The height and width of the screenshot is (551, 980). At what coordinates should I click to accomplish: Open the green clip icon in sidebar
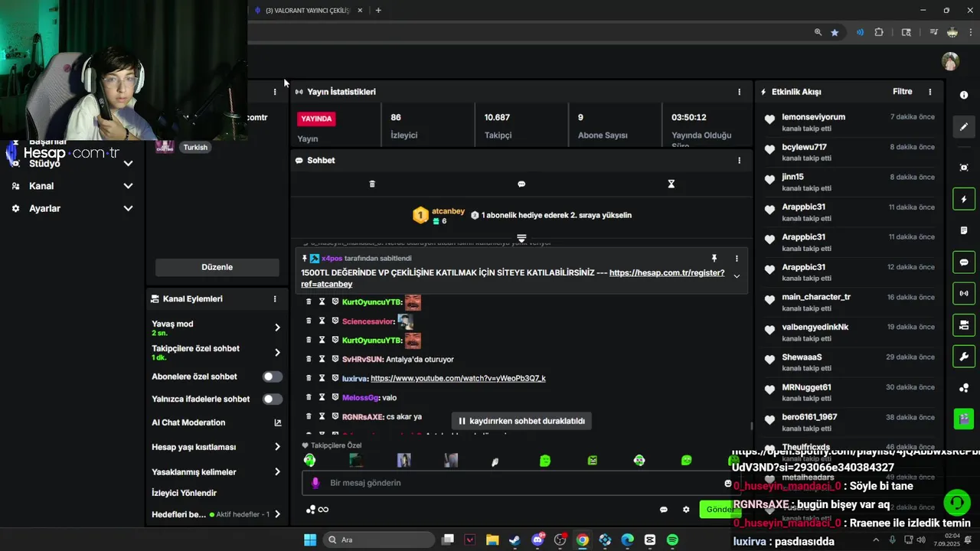[x=964, y=419]
